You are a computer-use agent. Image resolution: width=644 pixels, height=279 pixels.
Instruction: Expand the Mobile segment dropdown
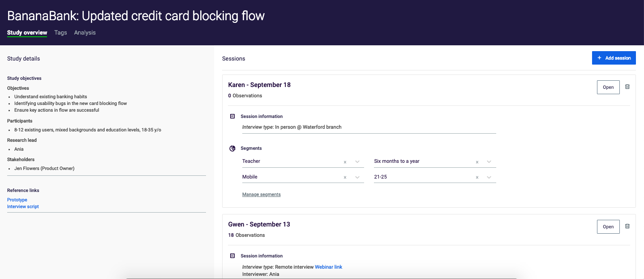(x=357, y=178)
